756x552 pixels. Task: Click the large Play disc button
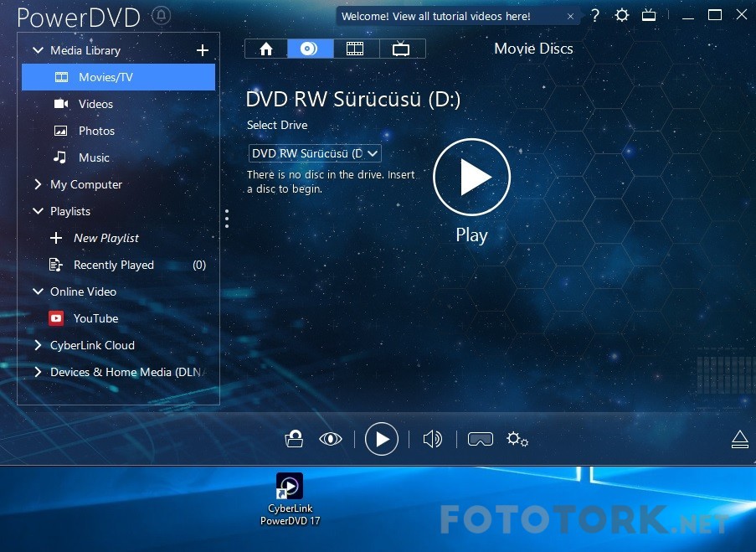click(471, 178)
